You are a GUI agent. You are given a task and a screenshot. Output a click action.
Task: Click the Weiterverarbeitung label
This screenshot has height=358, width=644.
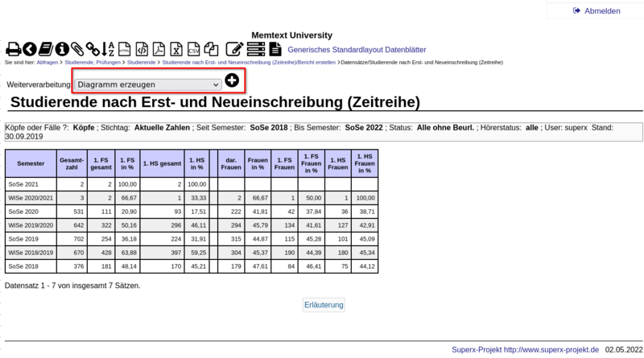coord(39,84)
